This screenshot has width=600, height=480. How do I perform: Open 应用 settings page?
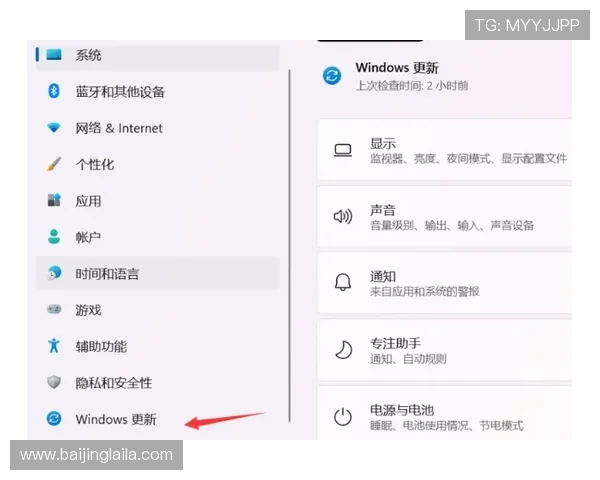(x=158, y=201)
